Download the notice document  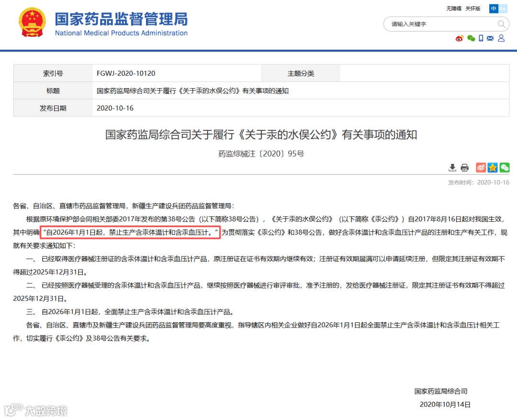452,168
